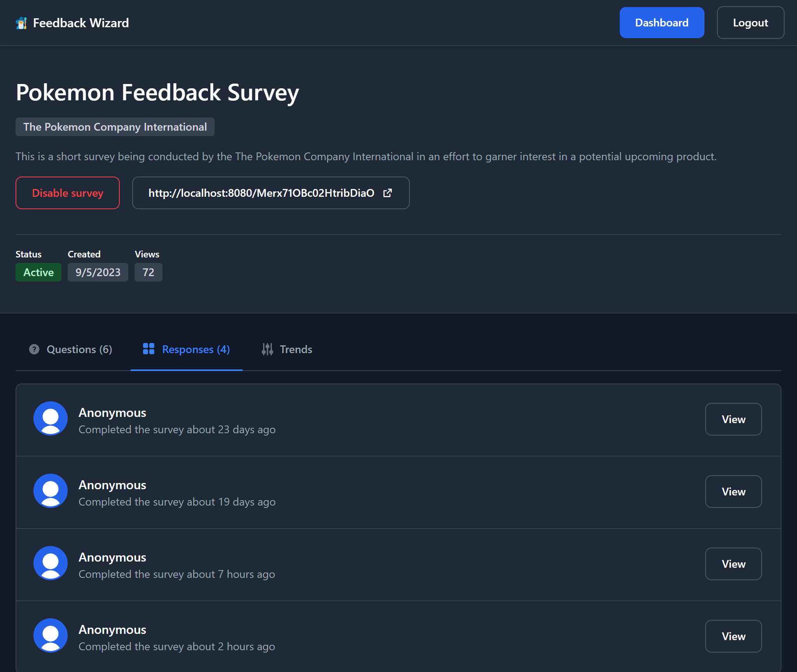Click the Pokemon Feedback Survey heading
This screenshot has height=672, width=797.
157,93
